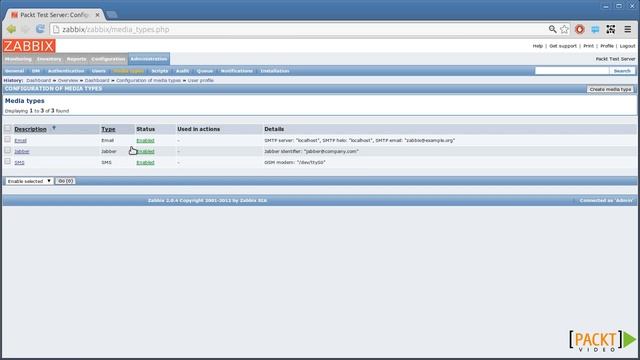
Task: Click the red circular extension icon
Action: click(580, 29)
